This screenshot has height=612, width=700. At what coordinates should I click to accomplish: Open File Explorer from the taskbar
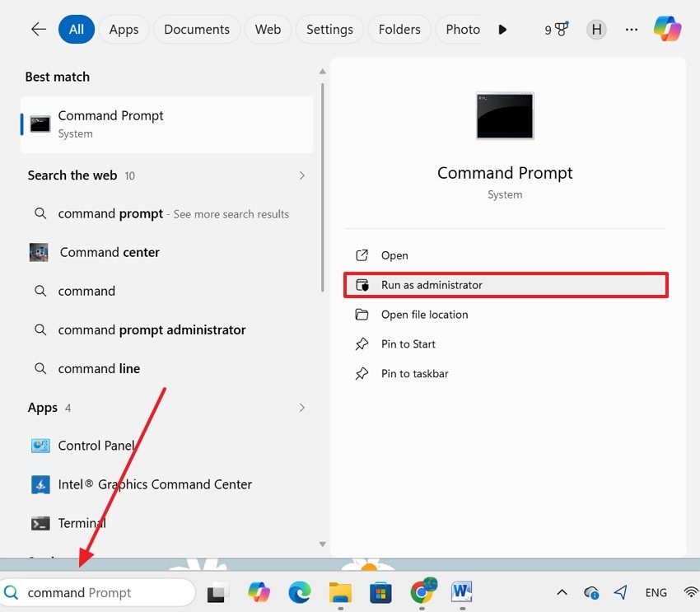point(340,593)
